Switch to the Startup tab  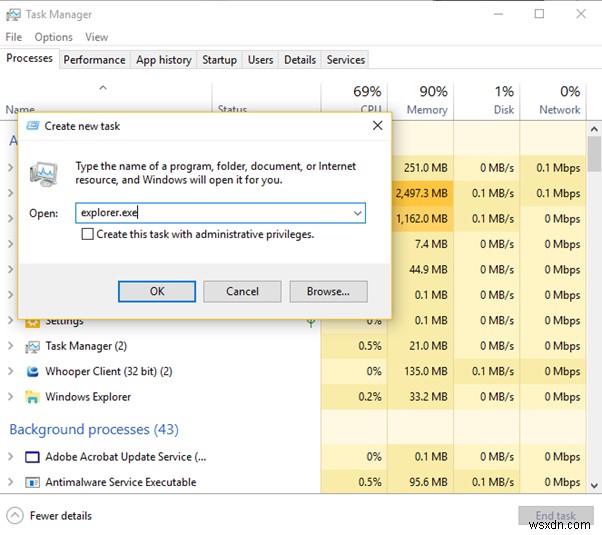[220, 60]
